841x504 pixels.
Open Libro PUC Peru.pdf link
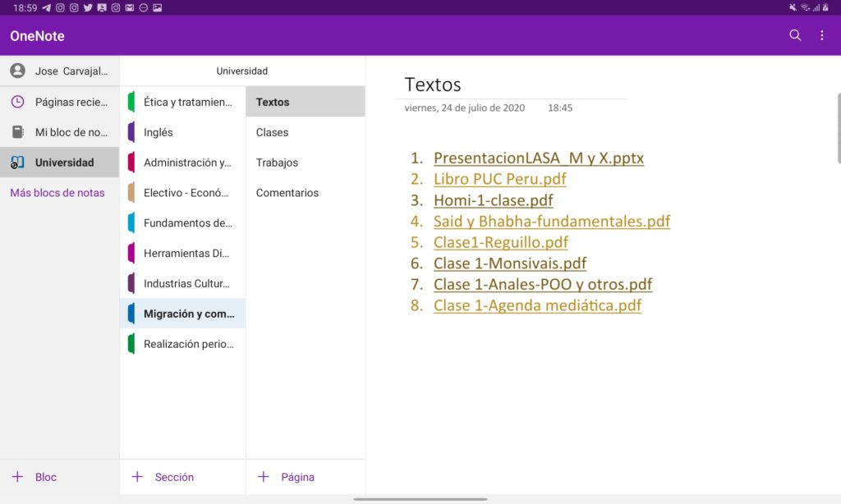pyautogui.click(x=500, y=179)
